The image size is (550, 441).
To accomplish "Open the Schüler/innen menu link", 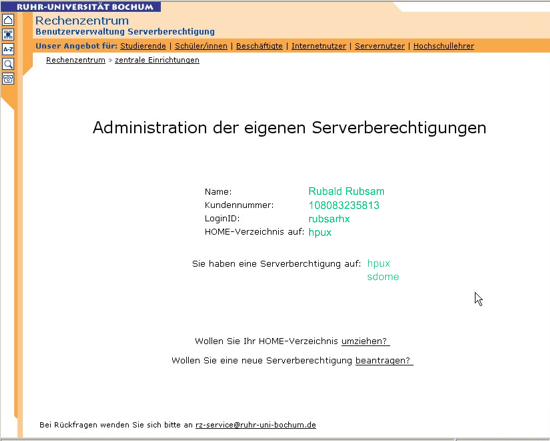I will 201,46.
